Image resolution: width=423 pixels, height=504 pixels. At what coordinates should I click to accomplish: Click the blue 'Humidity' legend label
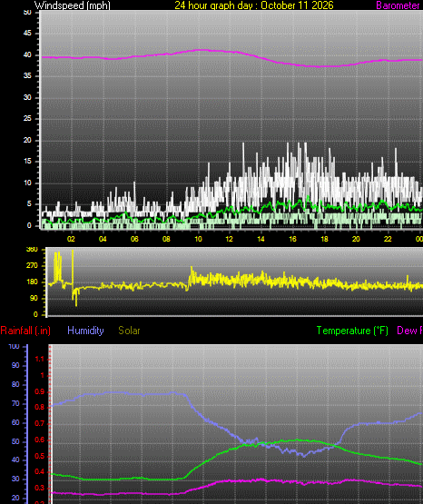[x=85, y=331]
